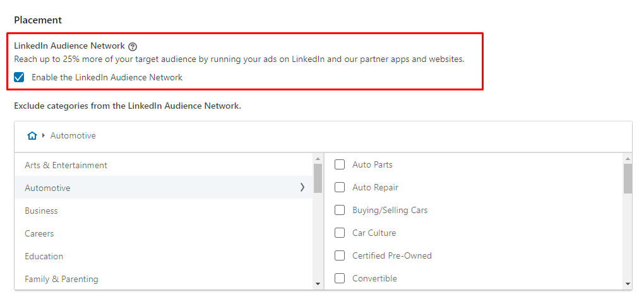Click the left category list scrollbar thumb
This screenshot has width=644, height=301.
pos(318,178)
